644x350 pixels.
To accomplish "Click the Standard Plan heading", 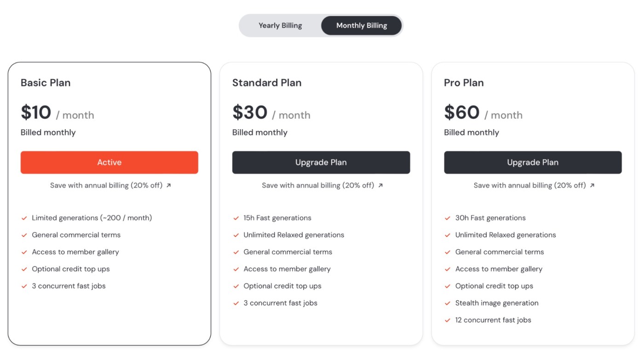I will 267,83.
